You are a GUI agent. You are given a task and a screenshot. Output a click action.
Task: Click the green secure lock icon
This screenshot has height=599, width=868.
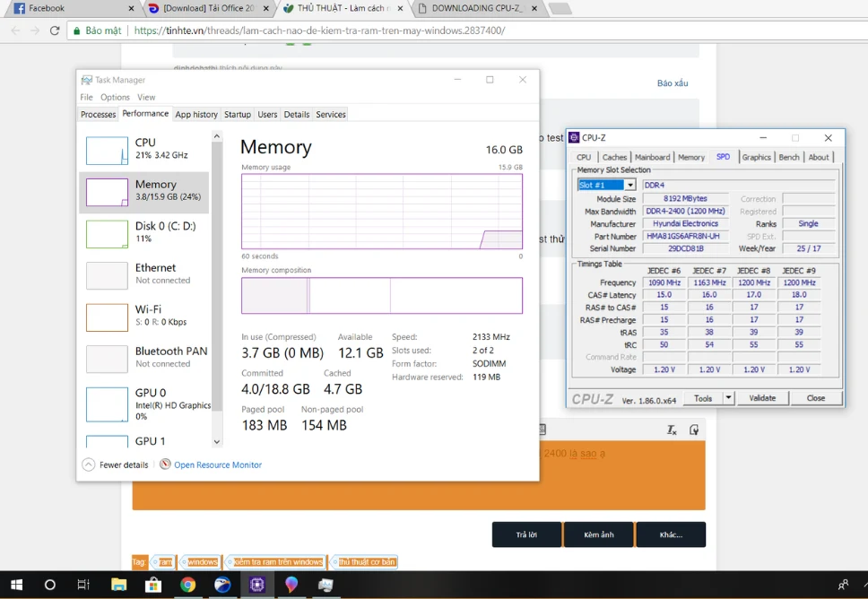[77, 30]
